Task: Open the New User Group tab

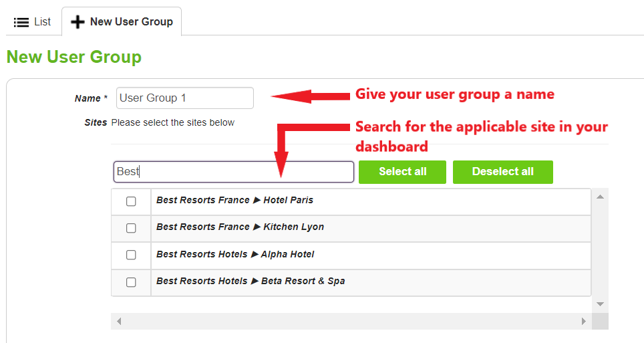Action: coord(122,22)
